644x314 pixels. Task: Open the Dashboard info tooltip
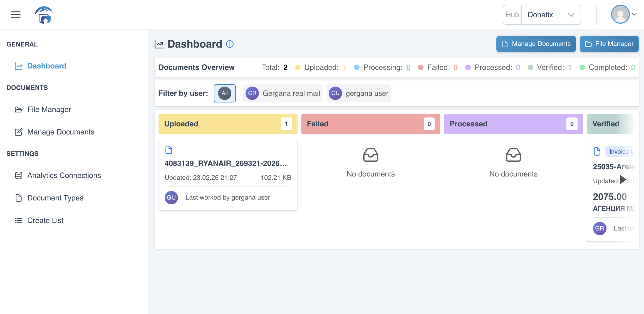pyautogui.click(x=229, y=44)
